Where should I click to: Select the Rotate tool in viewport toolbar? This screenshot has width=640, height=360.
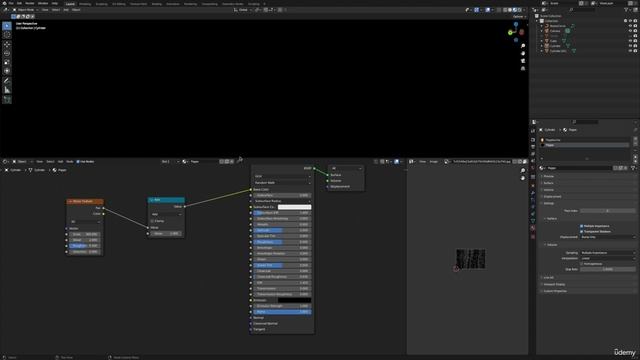pyautogui.click(x=7, y=53)
